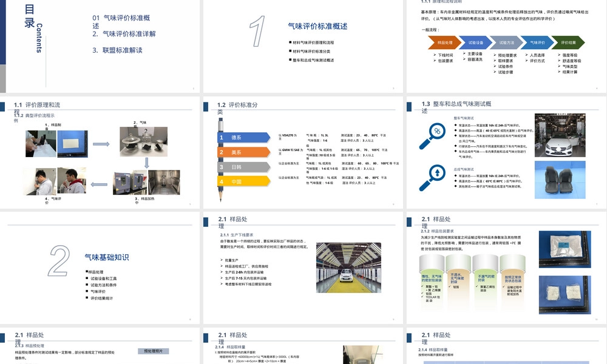The width and height of the screenshot is (607, 364).
Task: Click the 目录 heading
Action: [x=29, y=16]
